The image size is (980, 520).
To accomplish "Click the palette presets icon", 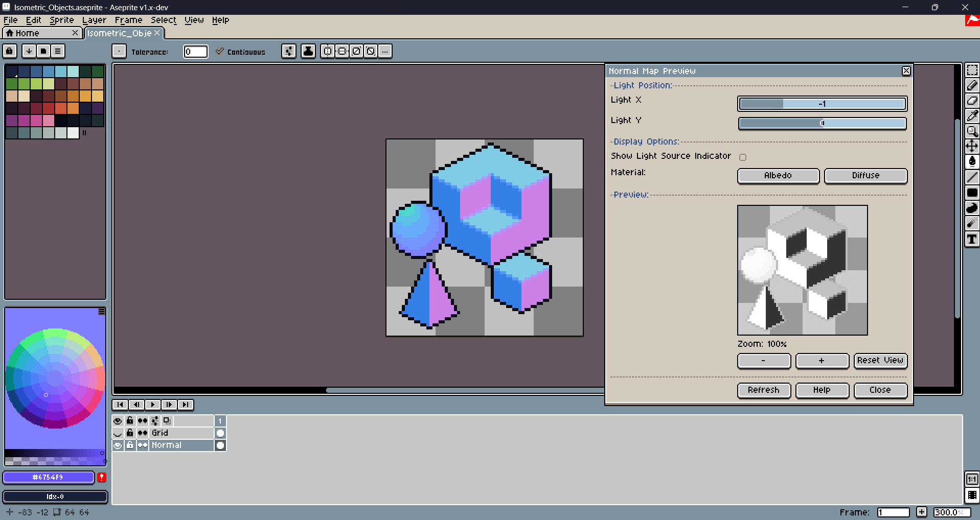I will coord(43,51).
